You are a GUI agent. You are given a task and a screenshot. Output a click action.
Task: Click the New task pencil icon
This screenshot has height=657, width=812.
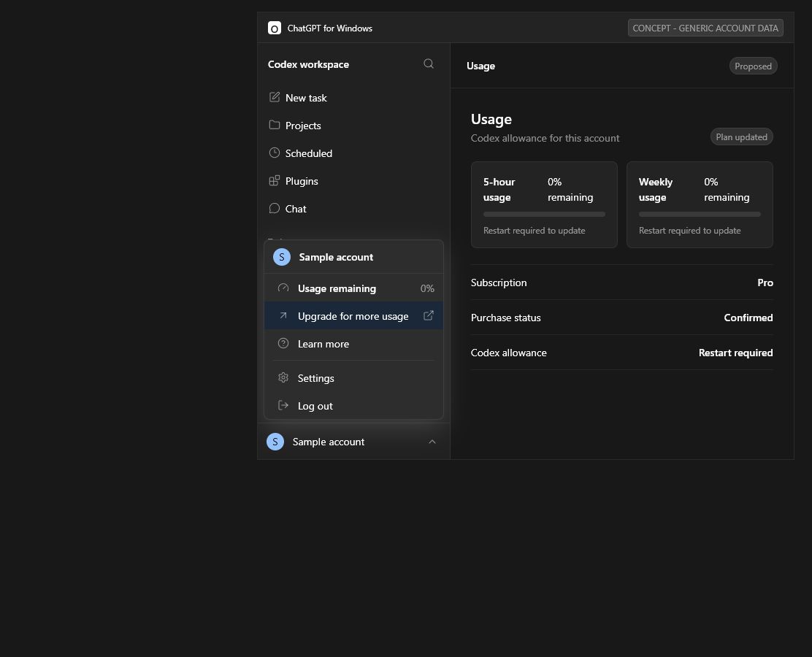point(275,97)
